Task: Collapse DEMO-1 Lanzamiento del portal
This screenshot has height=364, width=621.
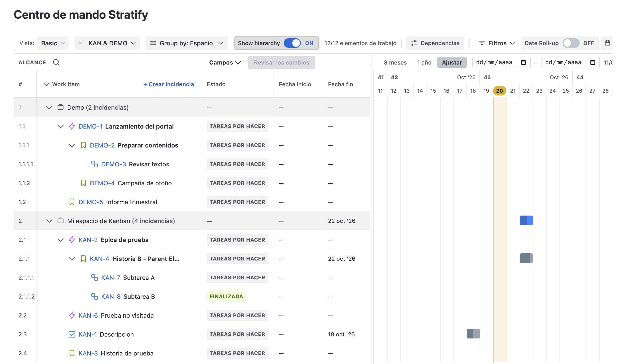Action: [x=60, y=126]
